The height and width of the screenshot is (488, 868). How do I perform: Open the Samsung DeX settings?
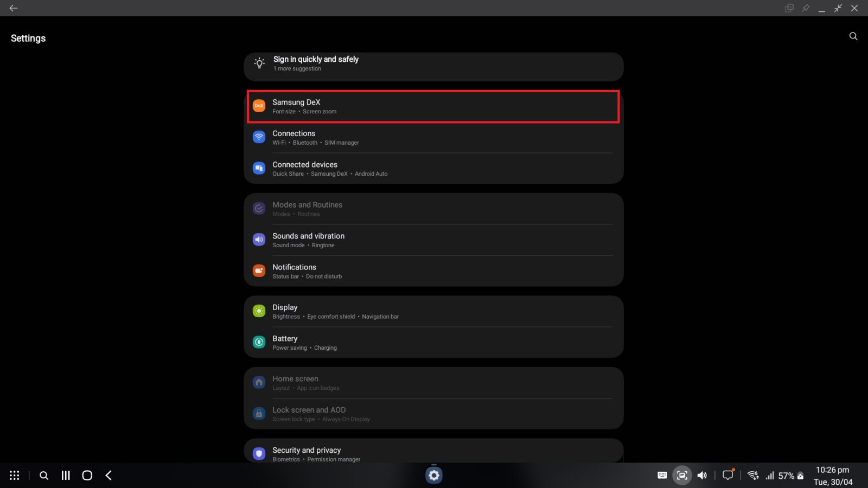click(x=432, y=106)
